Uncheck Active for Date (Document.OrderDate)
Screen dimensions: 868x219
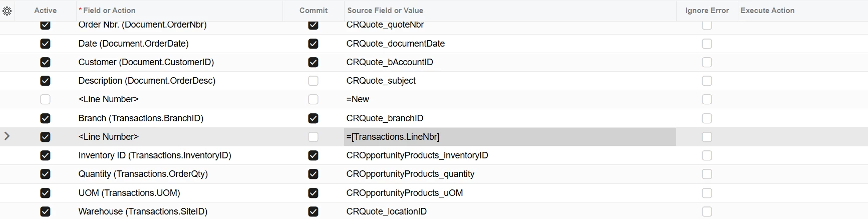(45, 44)
